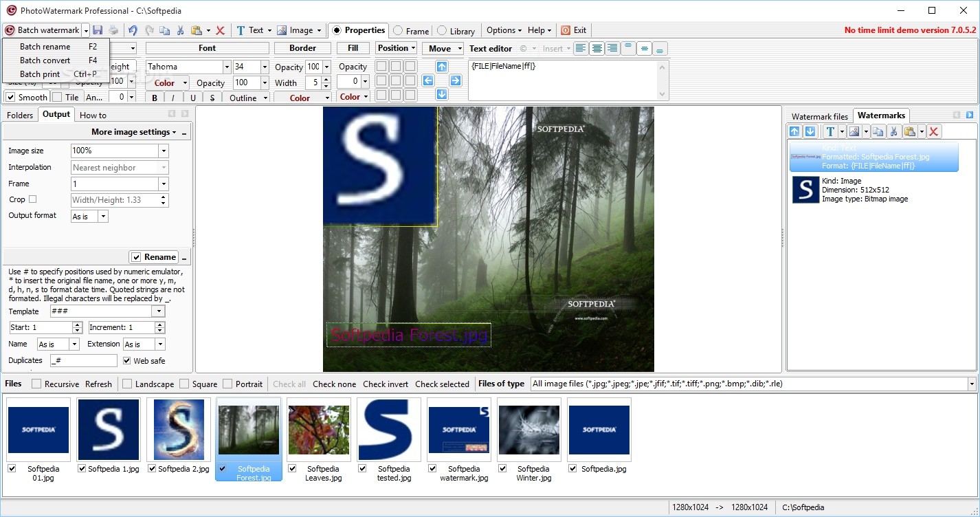This screenshot has width=980, height=517.
Task: Open the Image size 100% dropdown
Action: [164, 151]
